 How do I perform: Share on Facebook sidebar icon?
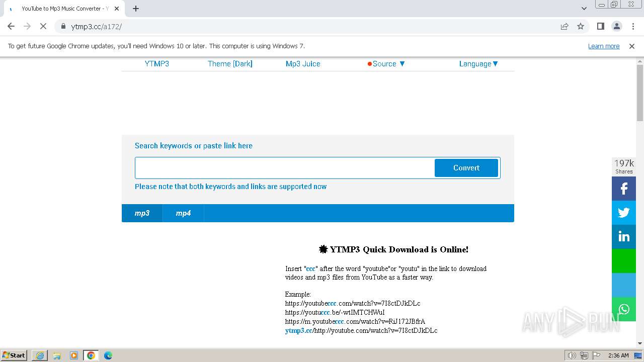[x=624, y=189]
